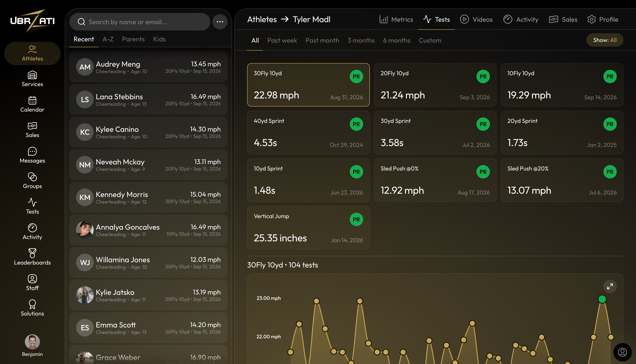636x364 pixels.
Task: Switch to the top Sales tab
Action: pyautogui.click(x=563, y=19)
